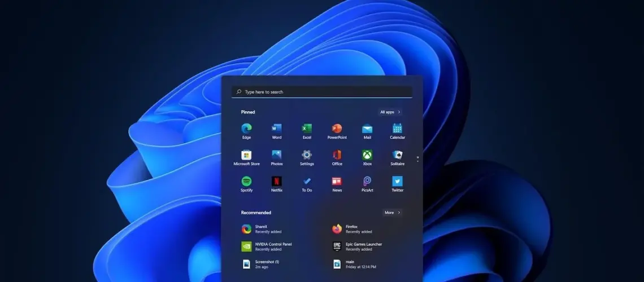The height and width of the screenshot is (282, 644).
Task: Click the Type here to search box
Action: 322,92
